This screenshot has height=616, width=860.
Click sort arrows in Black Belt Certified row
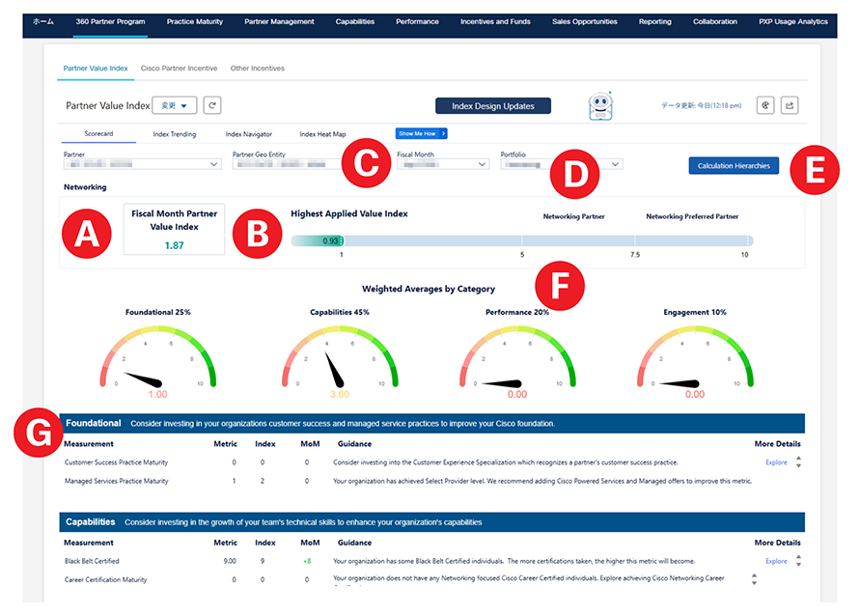(798, 561)
